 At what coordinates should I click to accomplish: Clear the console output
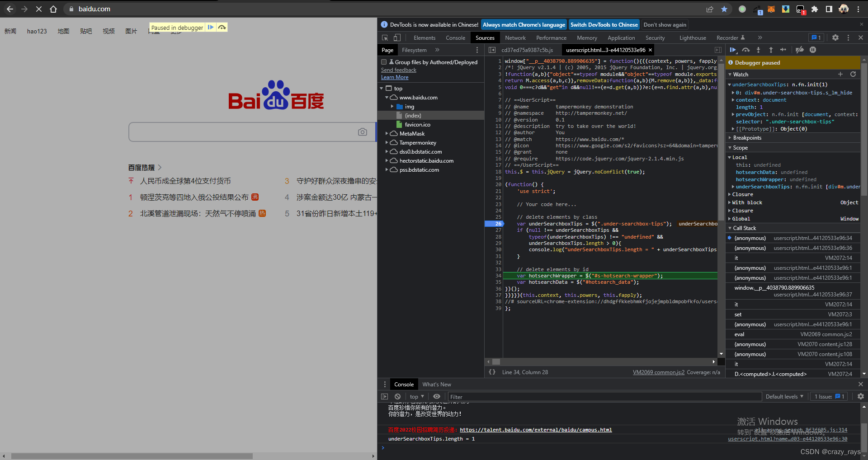(x=397, y=397)
